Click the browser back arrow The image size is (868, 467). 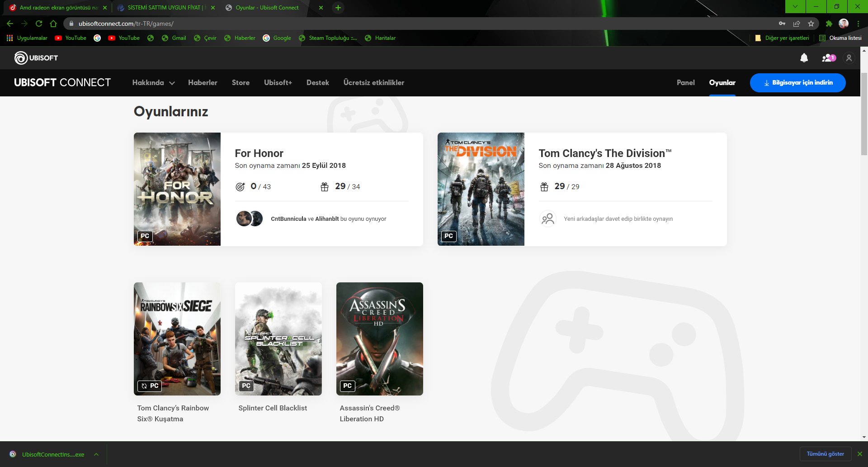(10, 24)
